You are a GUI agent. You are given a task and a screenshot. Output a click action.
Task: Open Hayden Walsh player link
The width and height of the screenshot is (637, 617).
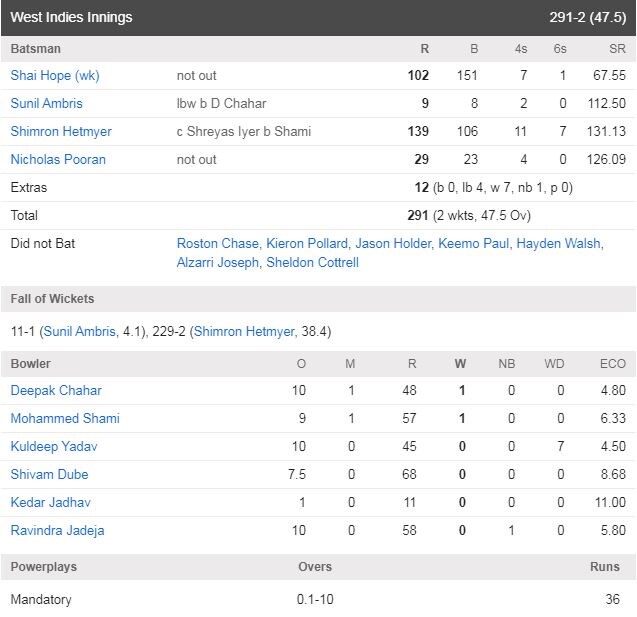[559, 243]
